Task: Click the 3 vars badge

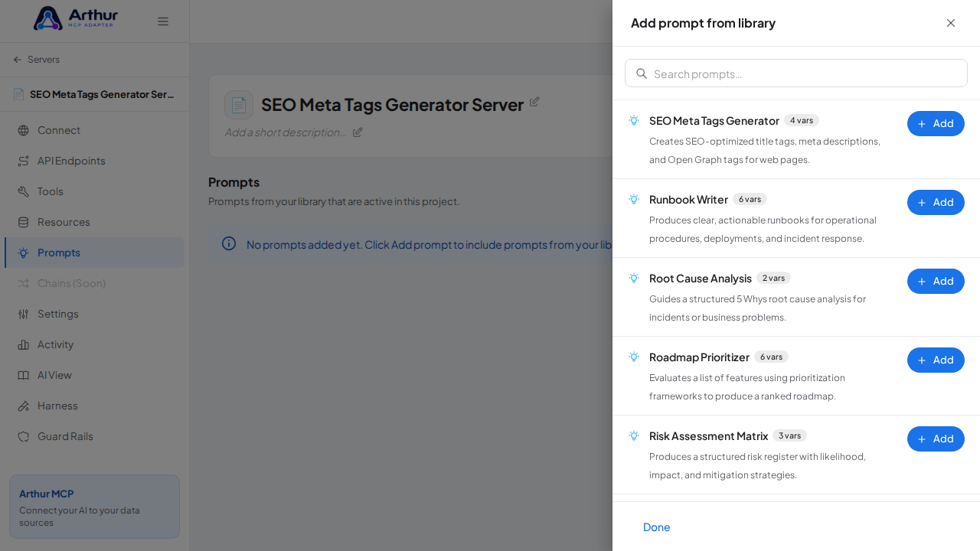Action: pos(789,435)
